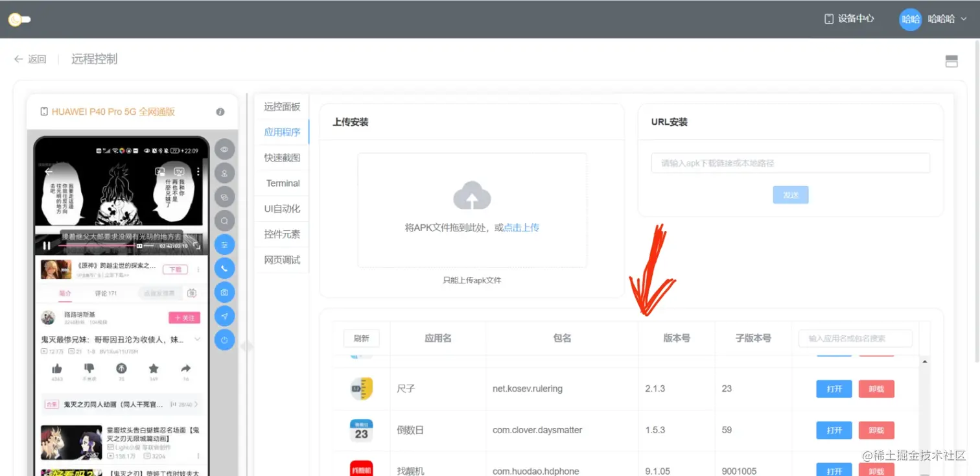The image size is (980, 476).
Task: Click the phone call icon in device toolbar
Action: [x=224, y=268]
